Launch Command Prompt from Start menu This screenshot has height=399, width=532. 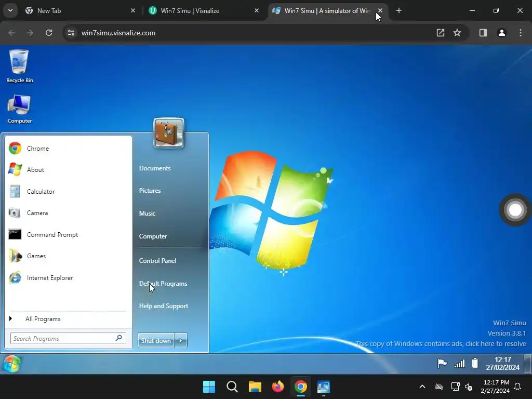click(68, 234)
